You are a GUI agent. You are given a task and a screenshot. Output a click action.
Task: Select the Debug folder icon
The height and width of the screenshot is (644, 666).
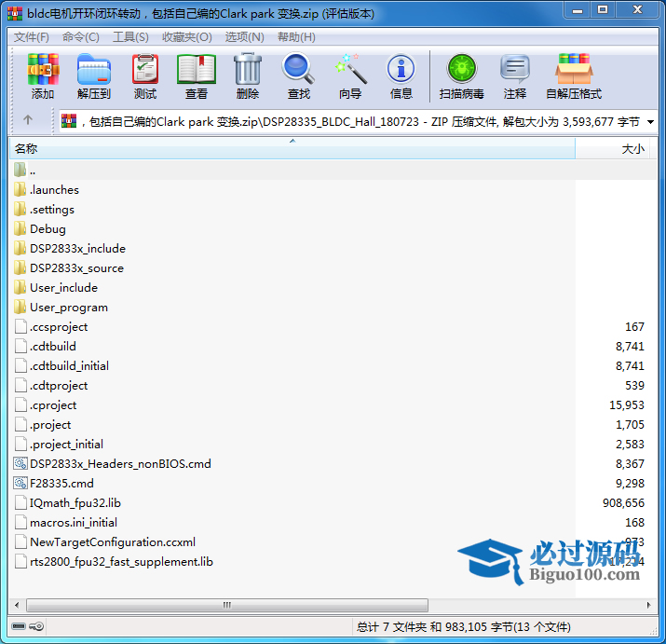click(x=20, y=228)
